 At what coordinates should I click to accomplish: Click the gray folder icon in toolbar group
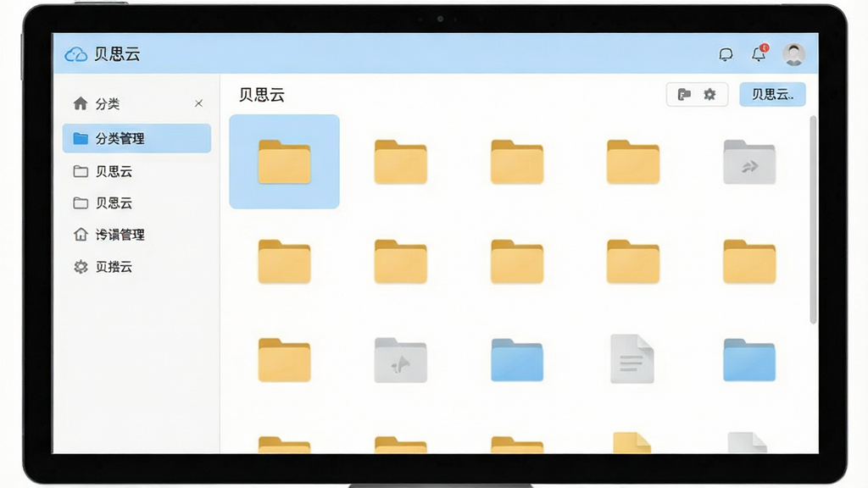coord(684,95)
